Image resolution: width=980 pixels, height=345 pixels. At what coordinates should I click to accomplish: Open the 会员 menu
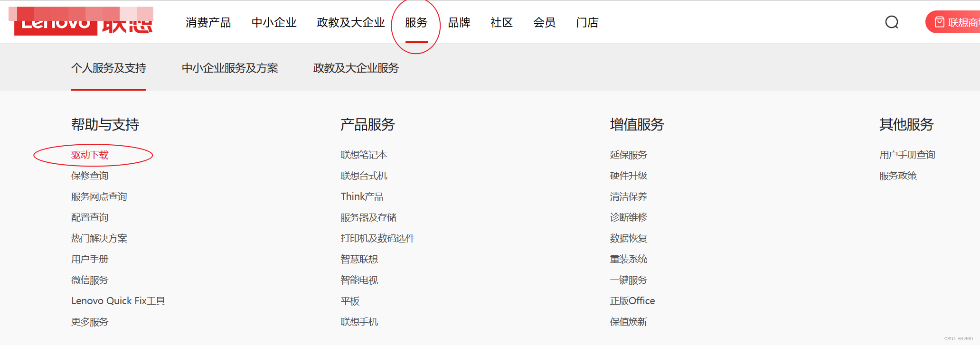(545, 22)
